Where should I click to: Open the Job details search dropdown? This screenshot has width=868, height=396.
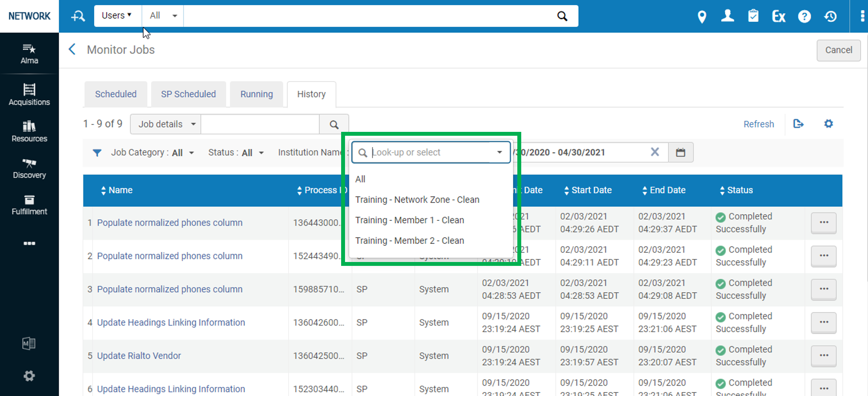point(166,124)
